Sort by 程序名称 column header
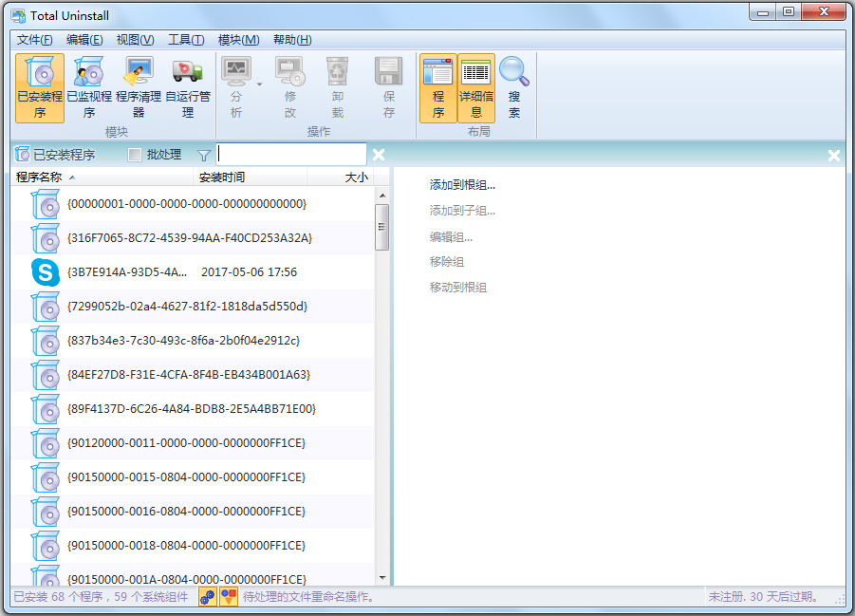The height and width of the screenshot is (616, 855). tap(102, 177)
